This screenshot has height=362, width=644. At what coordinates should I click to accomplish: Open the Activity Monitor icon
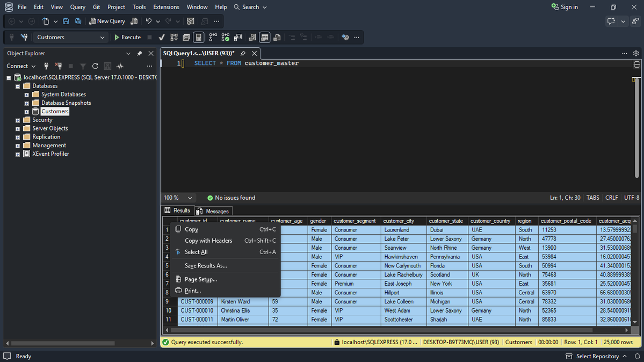click(x=191, y=21)
